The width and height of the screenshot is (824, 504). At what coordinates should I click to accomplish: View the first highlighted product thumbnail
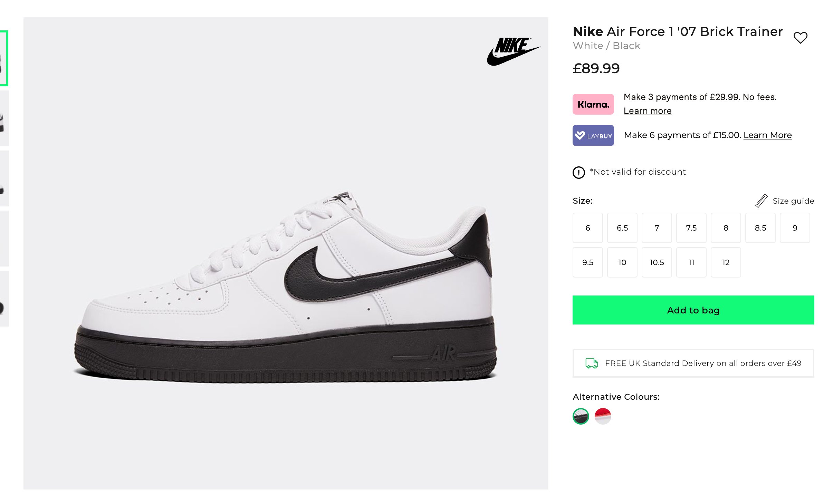tap(4, 58)
